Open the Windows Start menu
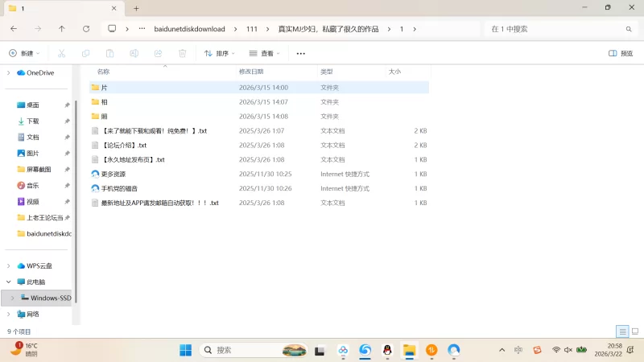644x362 pixels. pyautogui.click(x=185, y=350)
